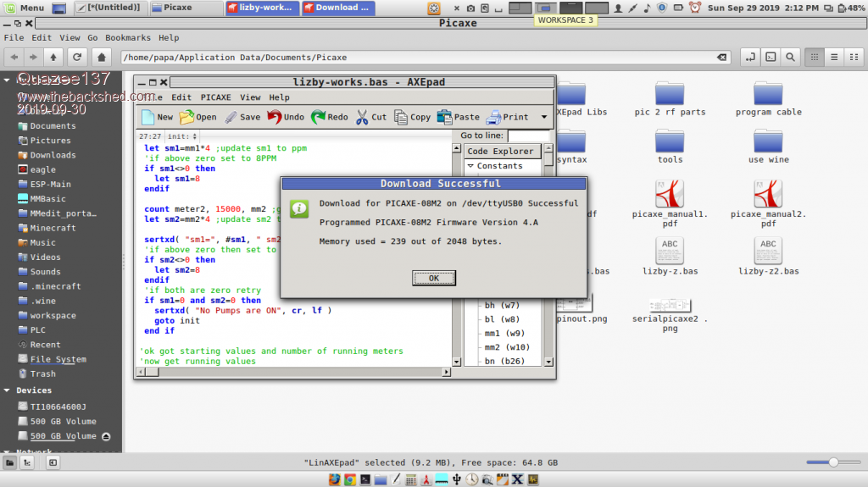This screenshot has height=487, width=868.
Task: Save the program with the Save icon
Action: coord(242,117)
